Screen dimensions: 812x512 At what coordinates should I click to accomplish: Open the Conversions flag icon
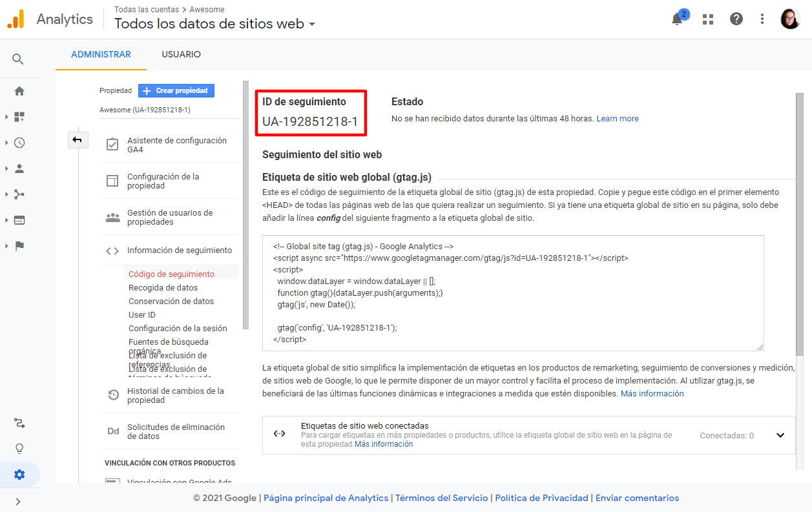click(x=19, y=246)
